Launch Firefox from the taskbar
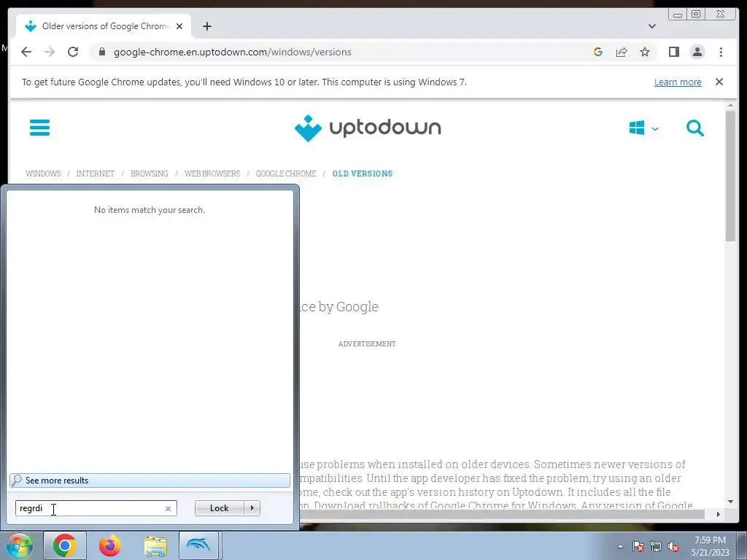This screenshot has width=747, height=560. [109, 545]
